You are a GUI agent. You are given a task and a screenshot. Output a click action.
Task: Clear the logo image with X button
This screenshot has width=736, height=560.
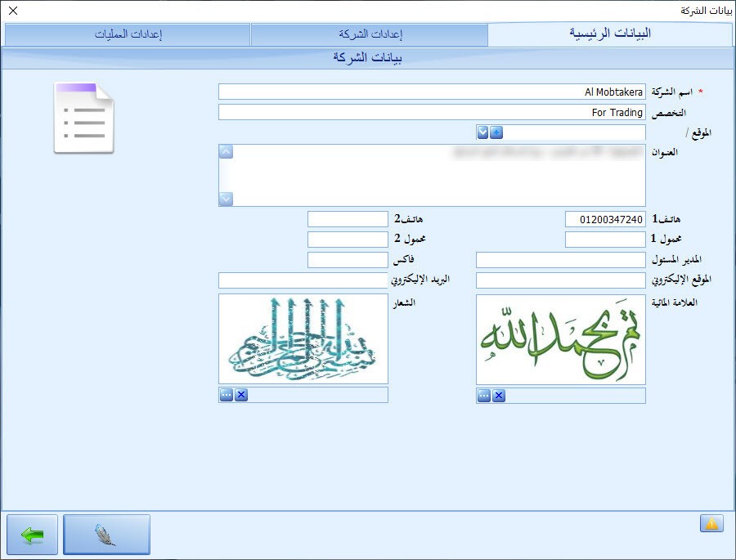(241, 395)
